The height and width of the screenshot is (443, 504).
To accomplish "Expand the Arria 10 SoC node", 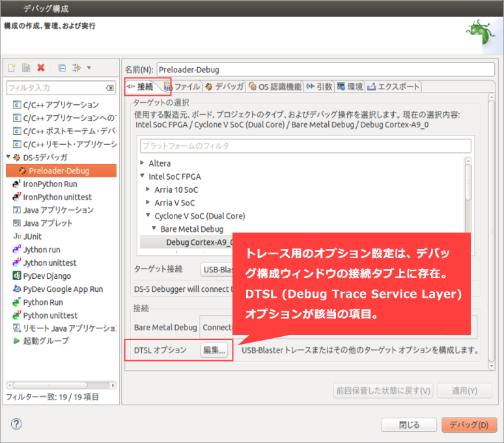I will (148, 190).
